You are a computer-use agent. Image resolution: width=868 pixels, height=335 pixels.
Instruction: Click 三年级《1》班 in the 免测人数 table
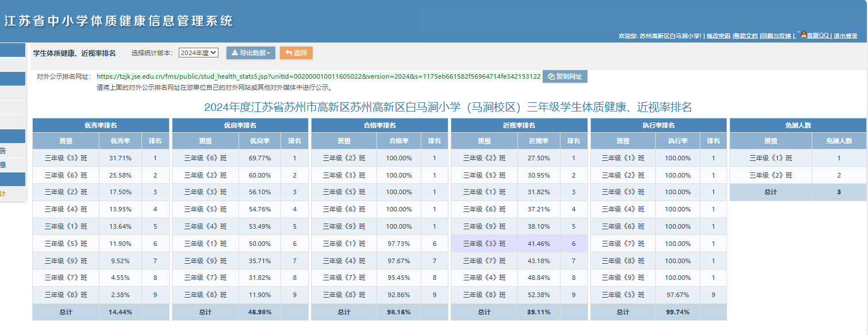click(x=771, y=158)
